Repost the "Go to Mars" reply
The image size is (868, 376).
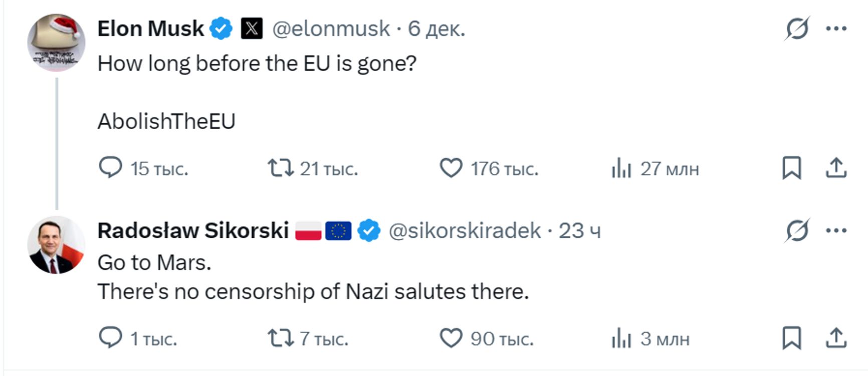(x=280, y=338)
